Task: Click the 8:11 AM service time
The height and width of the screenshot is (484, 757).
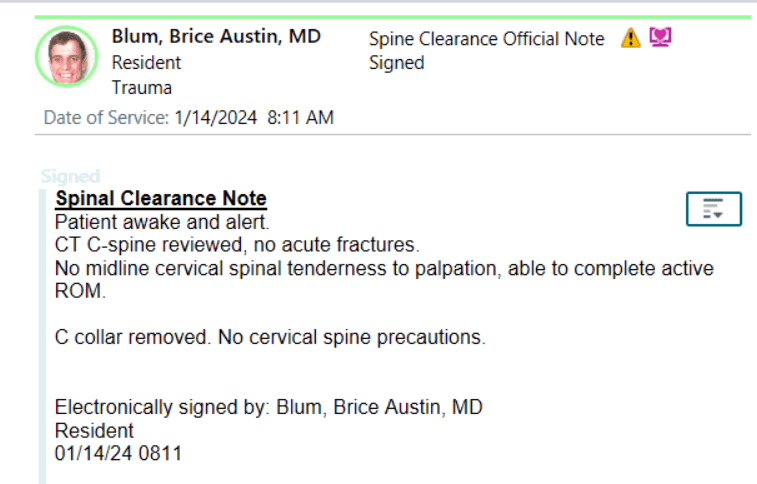Action: point(300,118)
